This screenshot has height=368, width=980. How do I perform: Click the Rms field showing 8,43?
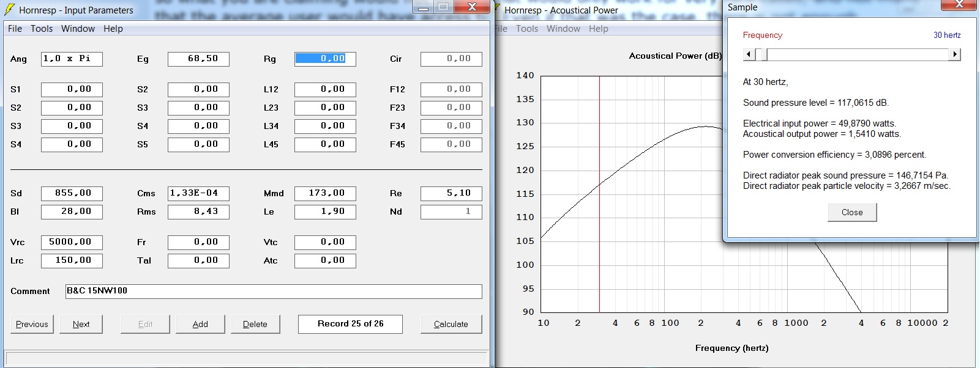tap(198, 212)
